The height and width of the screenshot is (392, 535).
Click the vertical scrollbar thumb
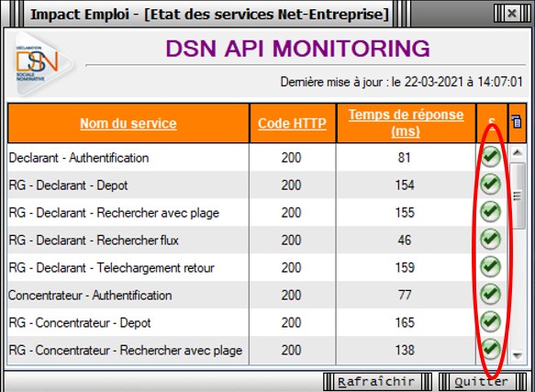point(518,196)
